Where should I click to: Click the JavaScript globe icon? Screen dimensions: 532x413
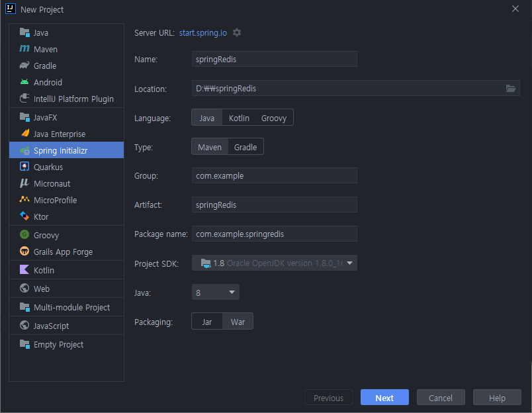(24, 325)
